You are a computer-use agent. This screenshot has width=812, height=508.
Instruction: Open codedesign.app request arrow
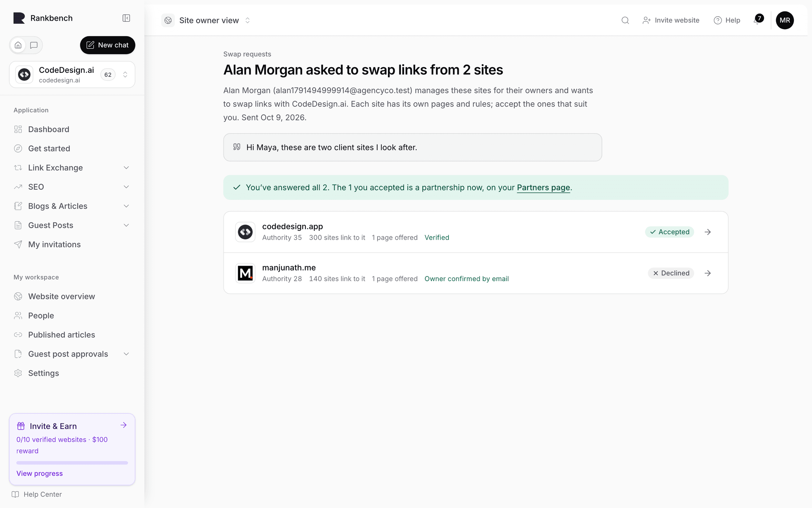click(708, 232)
